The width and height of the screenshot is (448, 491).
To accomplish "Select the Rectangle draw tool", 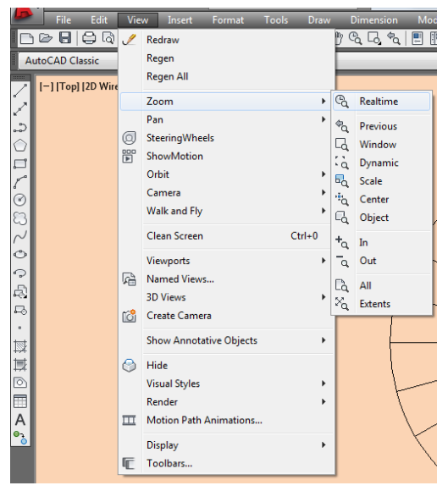I will pos(20,163).
